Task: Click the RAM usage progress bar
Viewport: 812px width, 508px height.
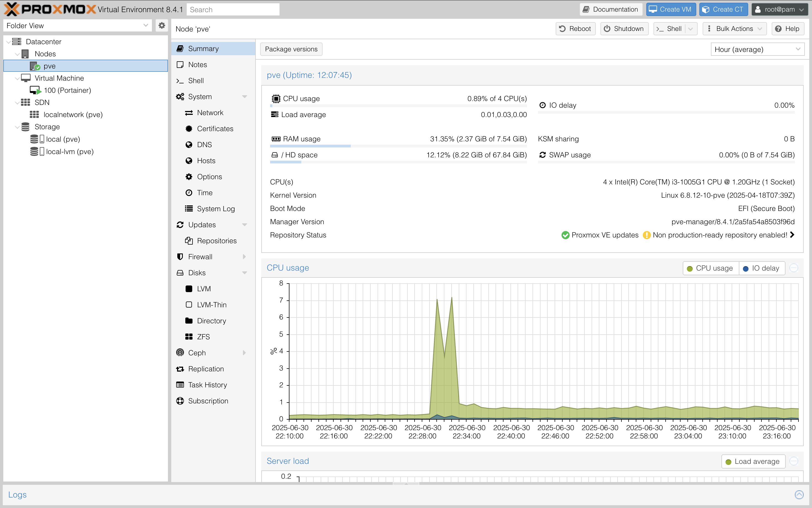Action: pos(398,146)
